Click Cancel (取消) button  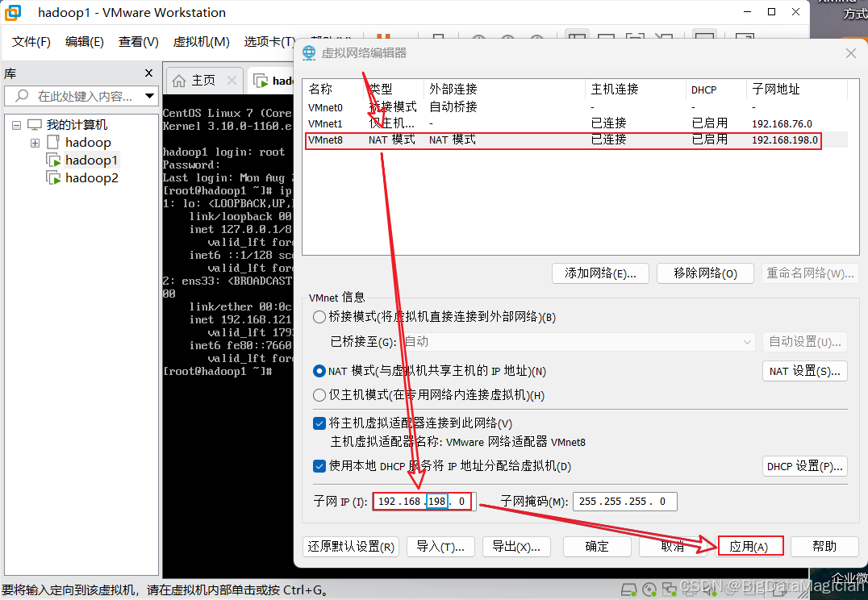[x=673, y=546]
